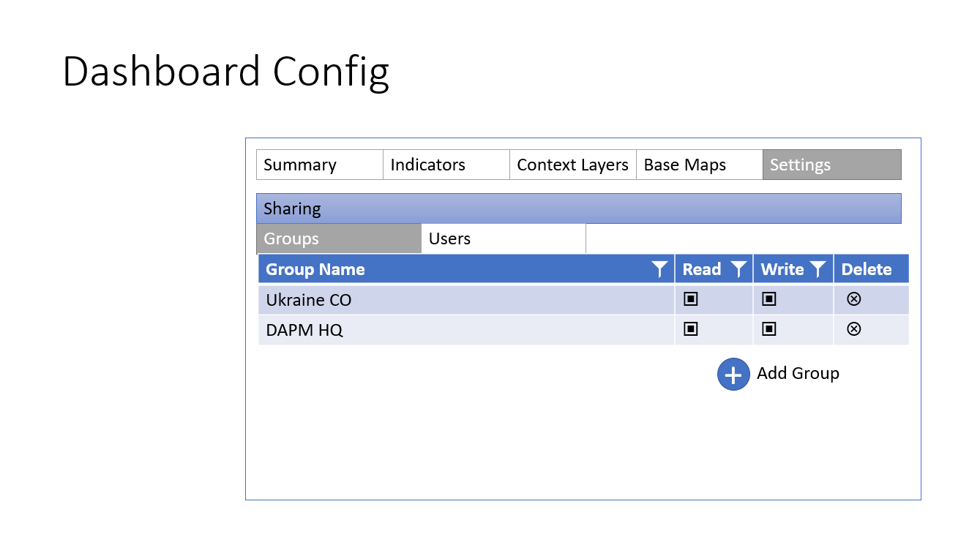980x545 pixels.
Task: Click the Add Group text label
Action: coord(798,373)
